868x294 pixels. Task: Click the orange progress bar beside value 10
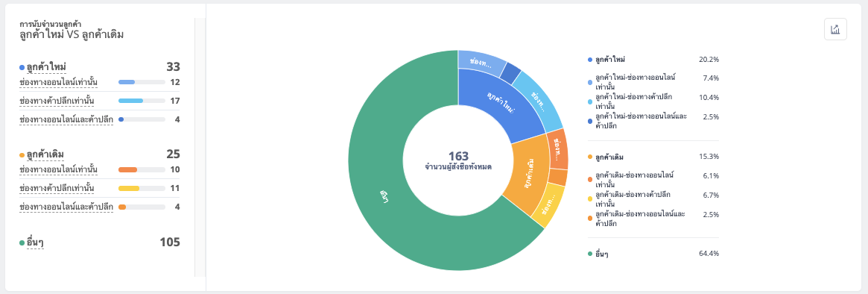pyautogui.click(x=142, y=169)
